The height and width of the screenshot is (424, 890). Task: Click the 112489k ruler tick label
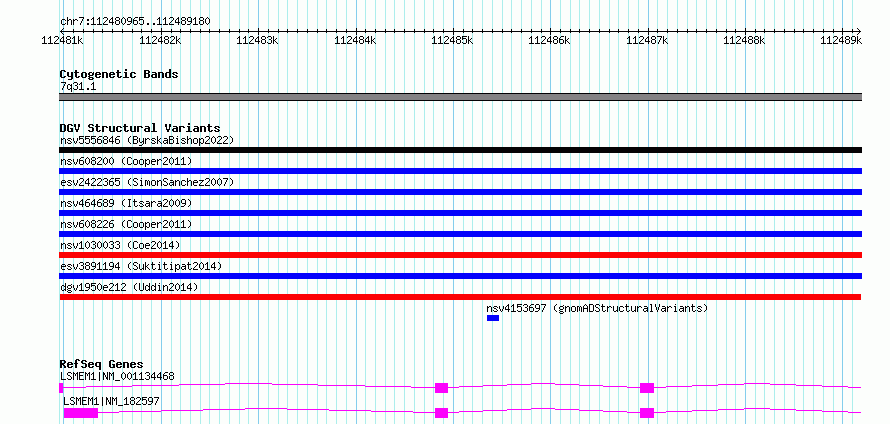point(841,40)
